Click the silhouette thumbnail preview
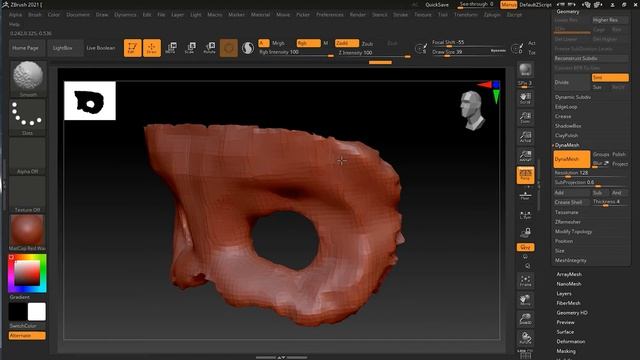Screen dimensions: 640x360 click(90, 101)
